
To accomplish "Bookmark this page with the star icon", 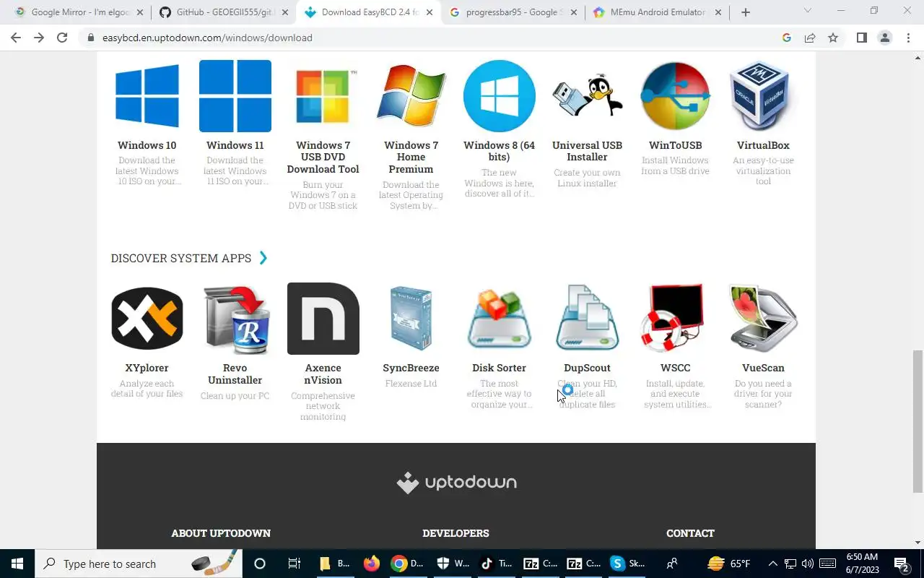I will point(833,38).
